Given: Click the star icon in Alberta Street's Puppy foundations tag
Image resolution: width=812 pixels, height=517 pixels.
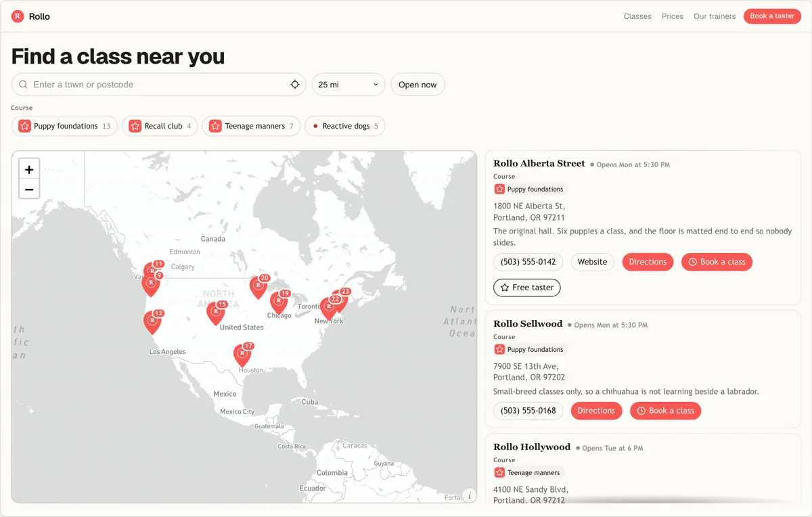Looking at the screenshot, I should (x=499, y=189).
